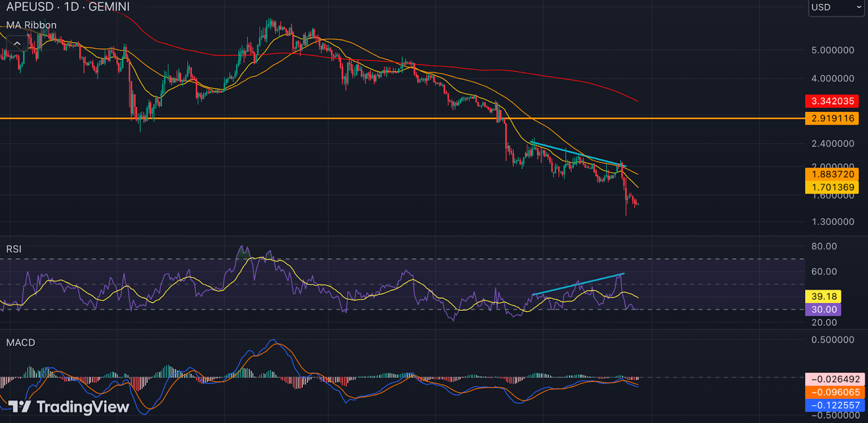Click the 0.500000 MACD axis tick
This screenshot has width=868, height=423.
833,339
